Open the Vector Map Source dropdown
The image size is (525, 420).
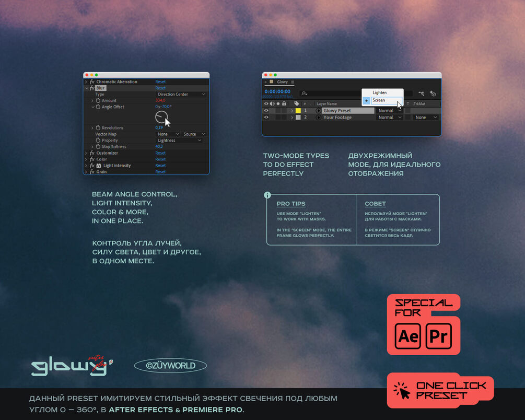pyautogui.click(x=193, y=134)
